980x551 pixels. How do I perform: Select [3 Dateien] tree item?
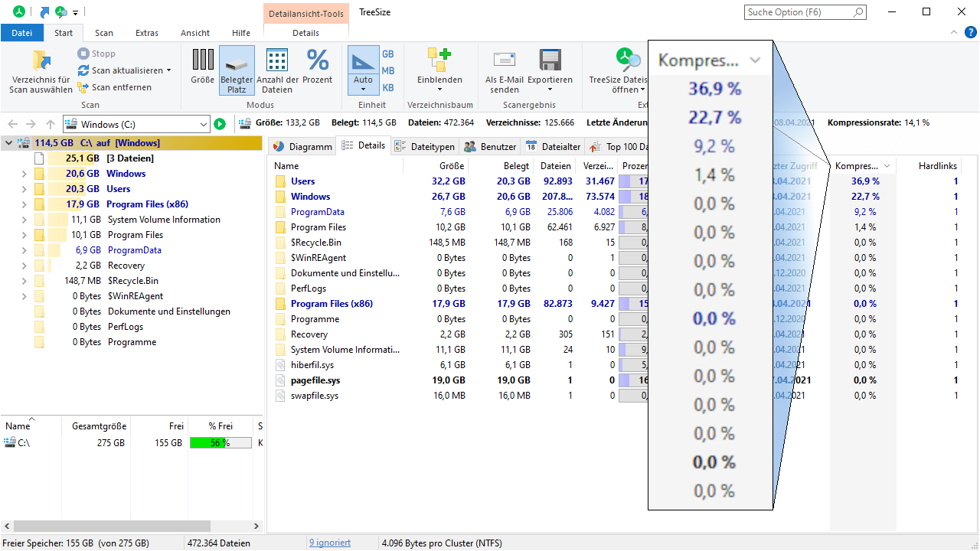point(129,158)
